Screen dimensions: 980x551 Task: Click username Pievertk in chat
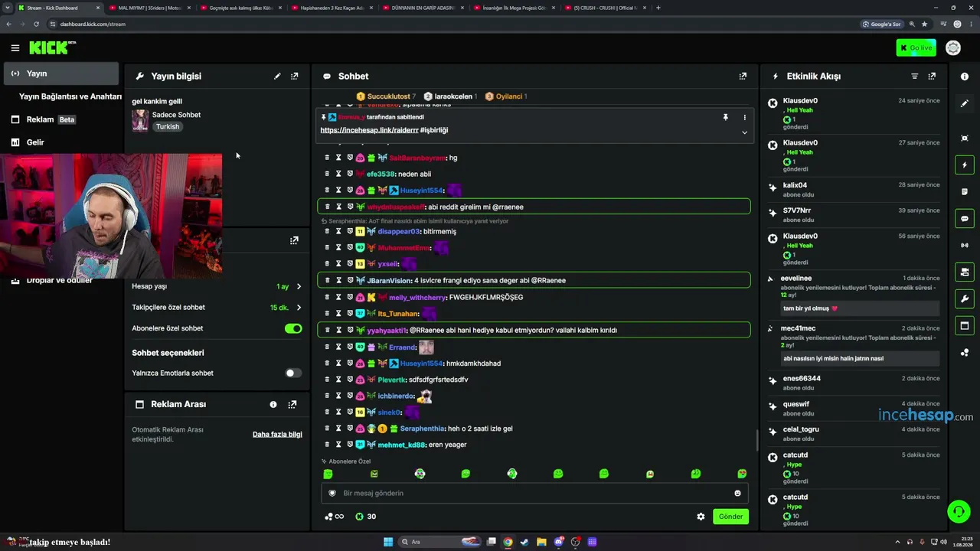pyautogui.click(x=391, y=380)
